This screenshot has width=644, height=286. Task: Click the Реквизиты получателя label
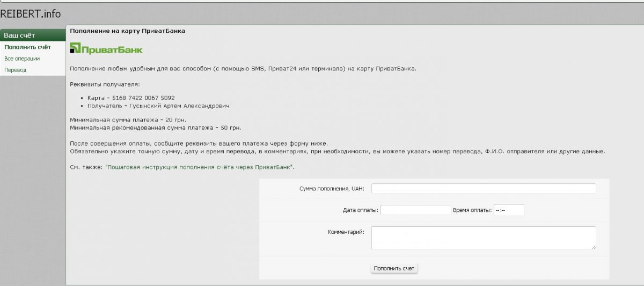click(105, 85)
